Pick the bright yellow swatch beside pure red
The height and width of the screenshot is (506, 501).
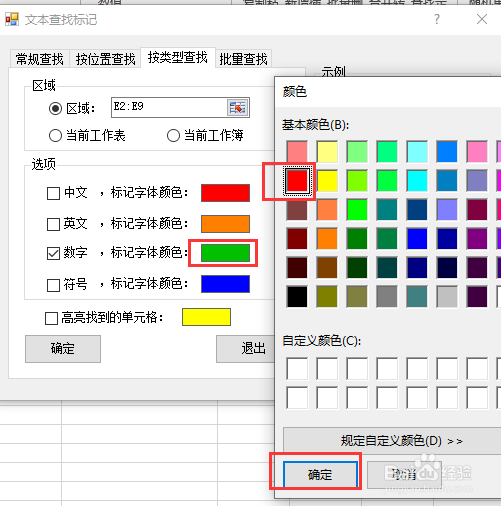click(327, 181)
